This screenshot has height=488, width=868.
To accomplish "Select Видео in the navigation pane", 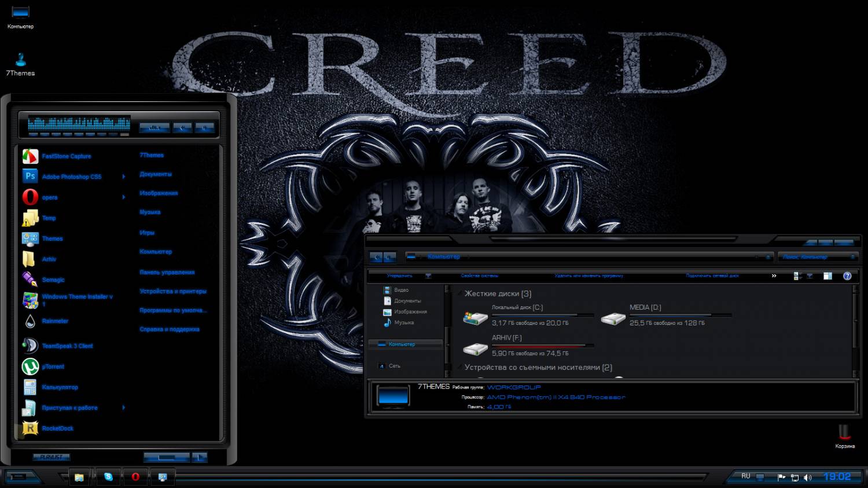I will [x=396, y=290].
